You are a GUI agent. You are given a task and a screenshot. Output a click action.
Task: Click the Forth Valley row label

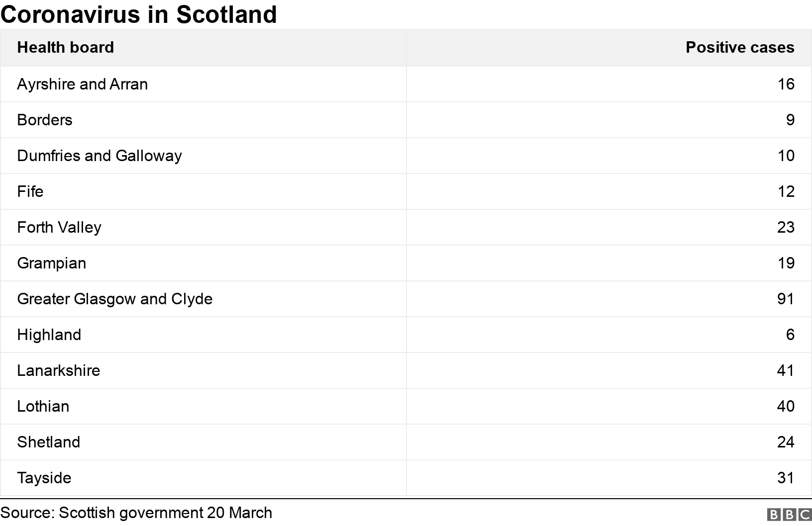point(59,227)
